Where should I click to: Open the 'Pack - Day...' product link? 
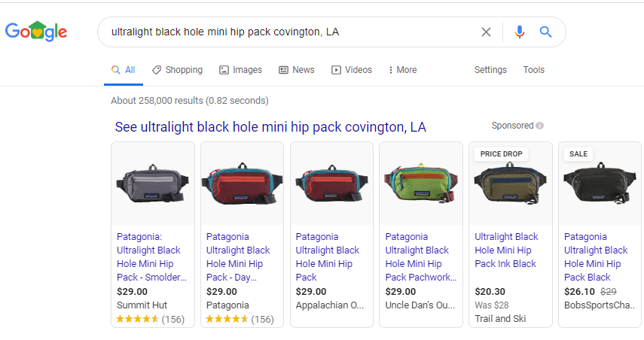(238, 257)
